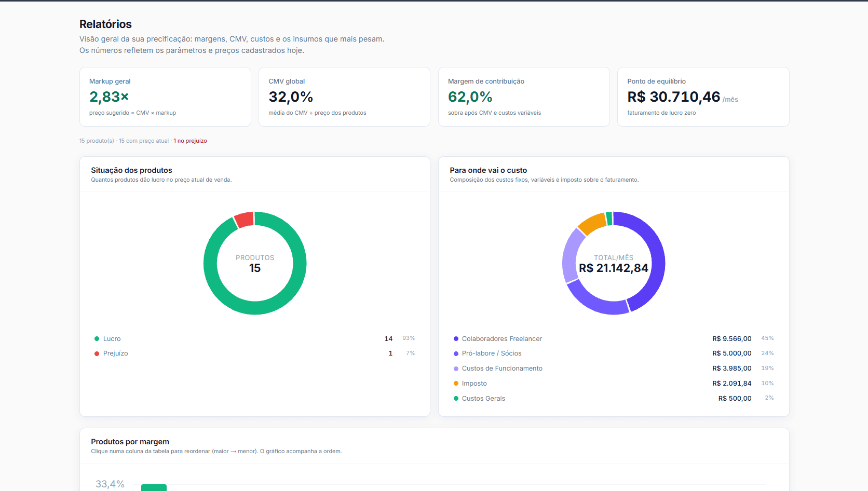Screen dimensions: 868x491
Task: Click the R$ 21.142,84 total in donut center
Action: click(x=614, y=268)
